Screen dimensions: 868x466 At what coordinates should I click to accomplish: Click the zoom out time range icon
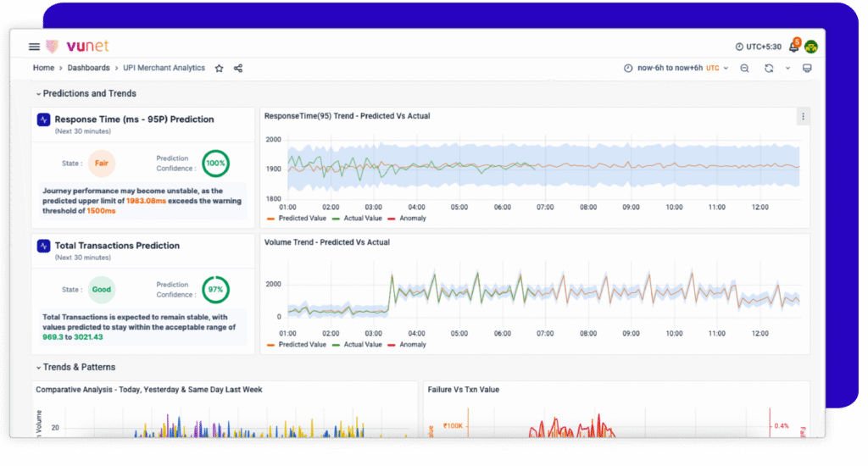point(744,68)
